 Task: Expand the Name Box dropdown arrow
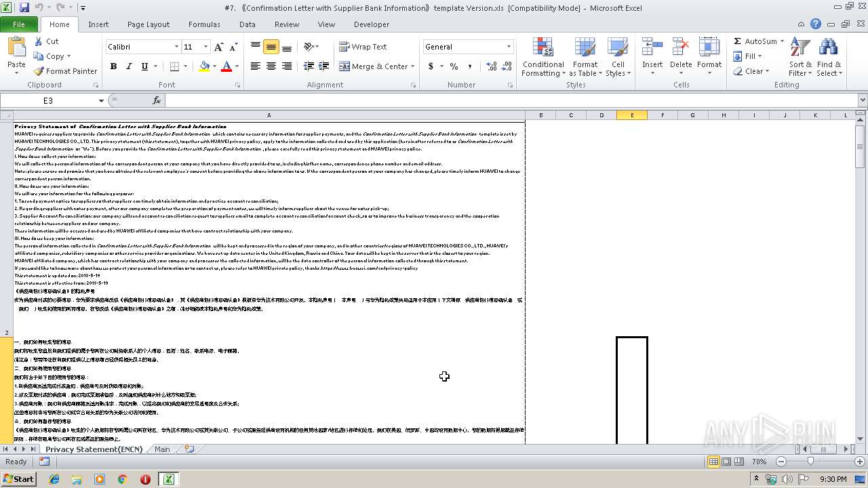point(101,100)
